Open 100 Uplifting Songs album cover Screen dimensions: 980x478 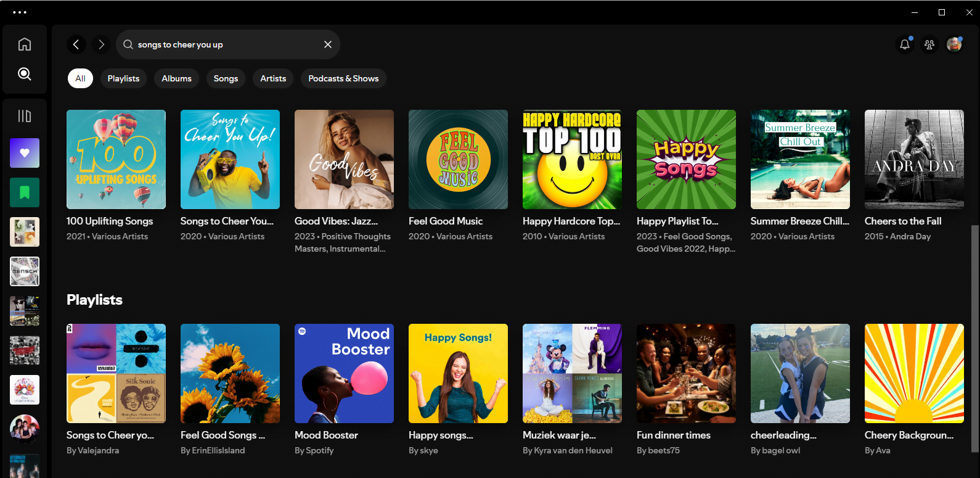116,159
